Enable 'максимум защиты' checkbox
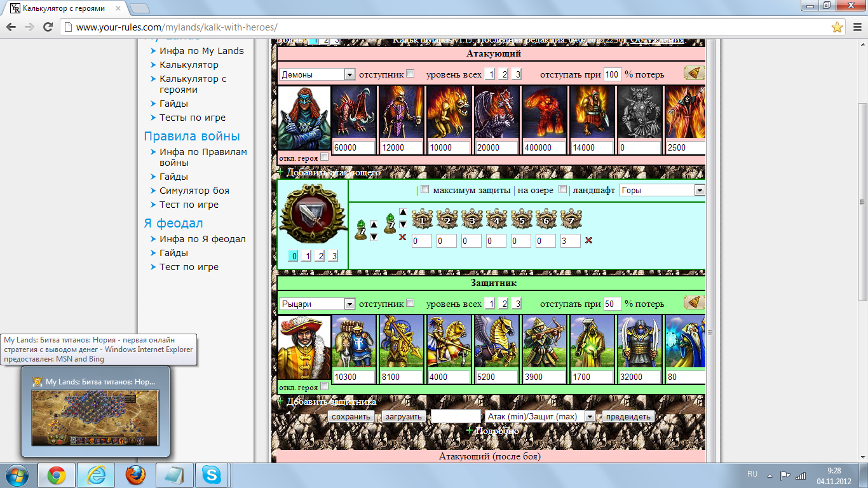 coord(425,189)
